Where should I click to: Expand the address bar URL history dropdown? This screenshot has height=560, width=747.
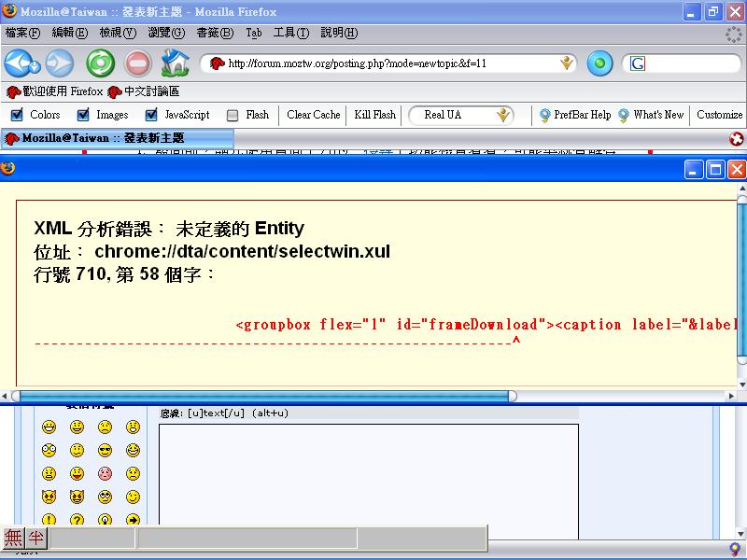pos(567,63)
